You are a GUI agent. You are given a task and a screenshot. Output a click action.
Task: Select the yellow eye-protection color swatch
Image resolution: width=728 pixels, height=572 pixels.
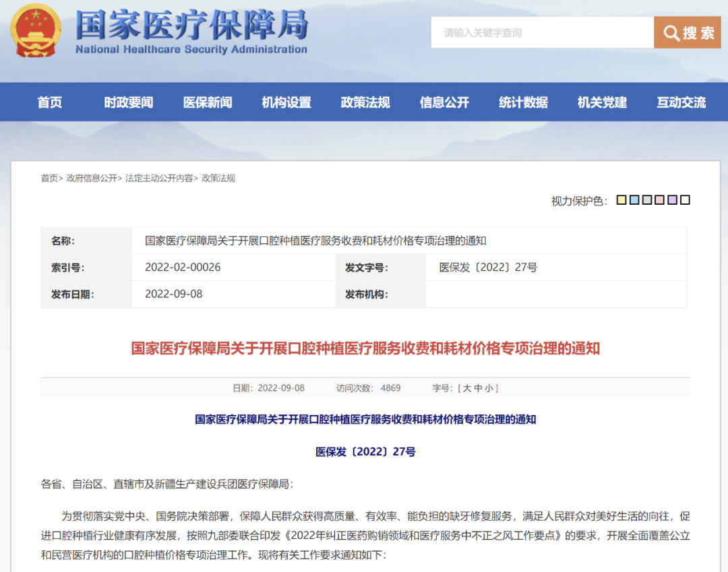pyautogui.click(x=621, y=200)
